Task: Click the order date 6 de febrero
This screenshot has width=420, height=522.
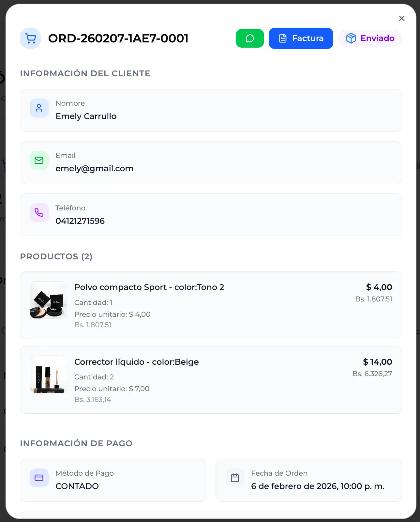Action: tap(318, 486)
